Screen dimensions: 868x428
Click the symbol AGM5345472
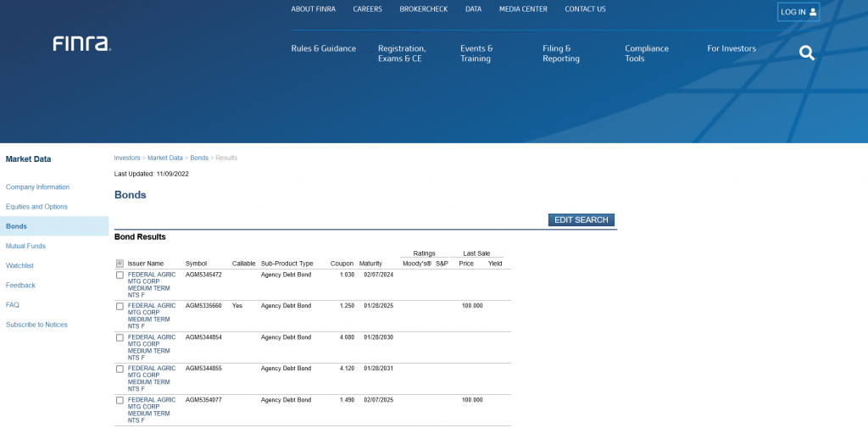[x=203, y=275]
